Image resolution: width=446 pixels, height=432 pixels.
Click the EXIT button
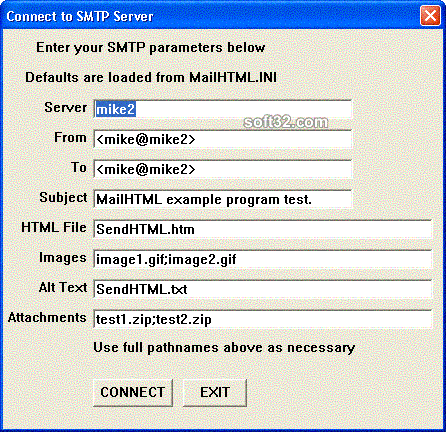click(x=215, y=392)
